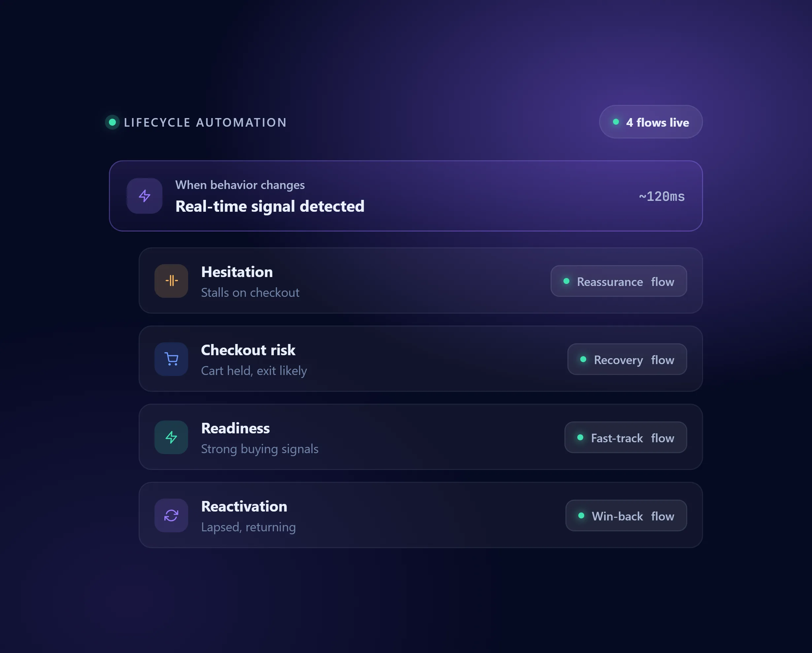
Task: Click the Checkout risk cart icon
Action: click(171, 359)
